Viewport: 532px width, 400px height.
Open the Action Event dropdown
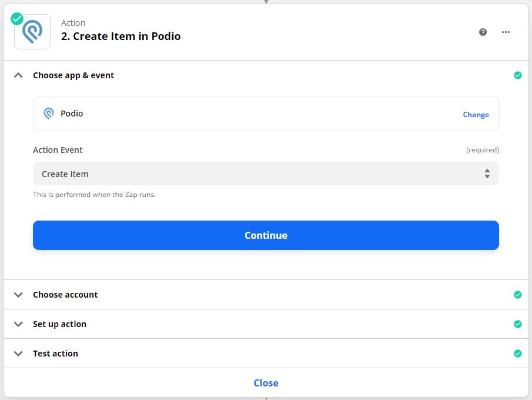[x=266, y=174]
